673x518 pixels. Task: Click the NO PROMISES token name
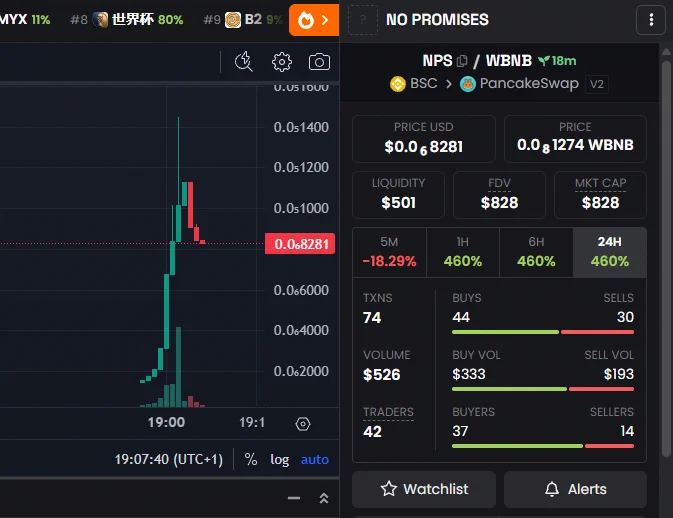click(x=437, y=20)
